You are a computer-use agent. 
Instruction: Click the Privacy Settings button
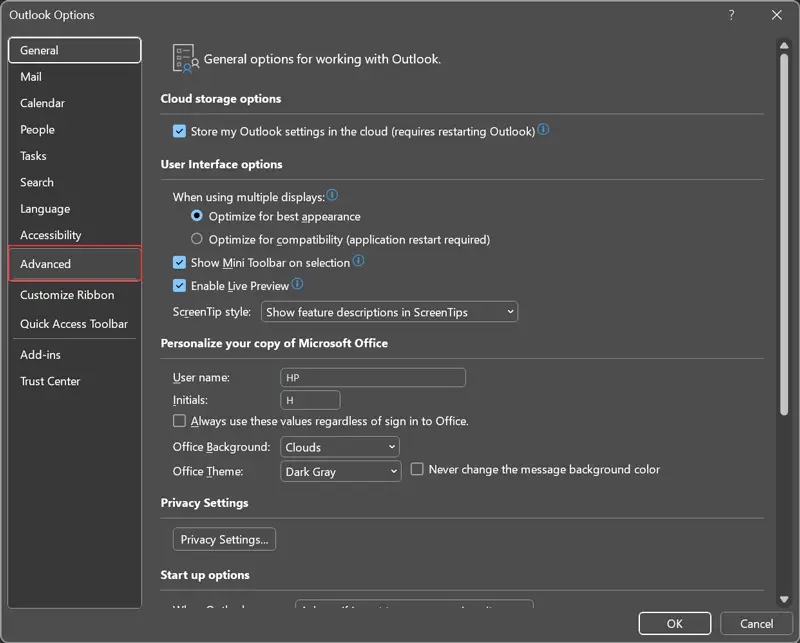click(x=224, y=539)
